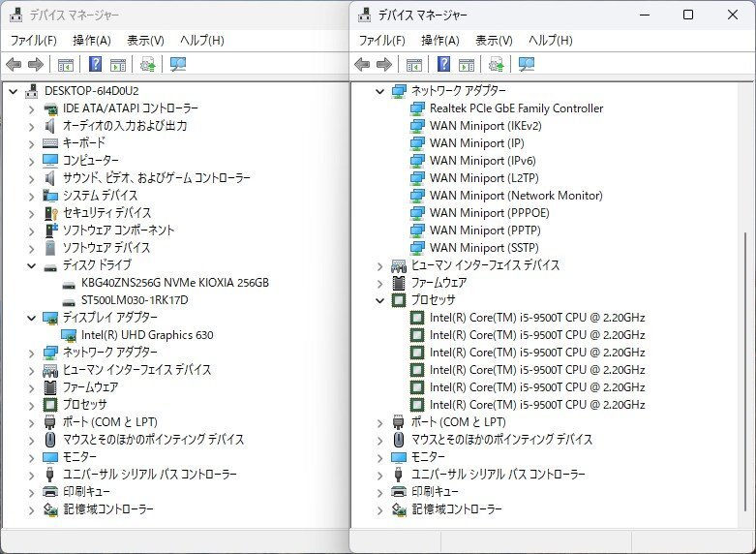Viewport: 756px width, 554px height.
Task: Click first i5-9500T processor chip icon
Action: point(417,318)
